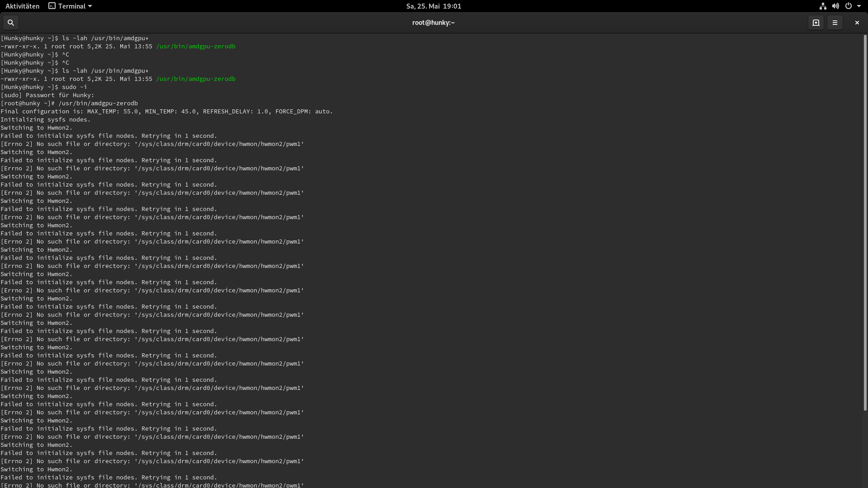Viewport: 868px width, 488px height.
Task: Click the root@hunky:~ window title
Action: 433,23
